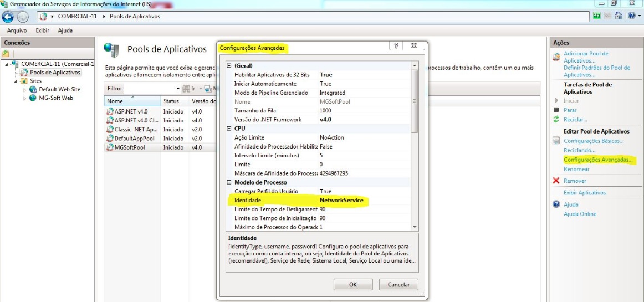Expand the MG-Soft Web tree node

25,98
